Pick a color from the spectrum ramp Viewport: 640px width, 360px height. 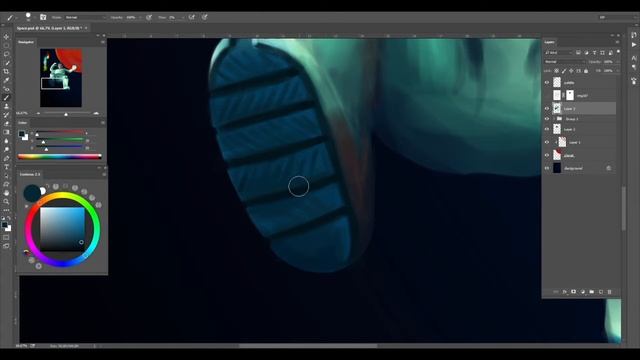60,156
